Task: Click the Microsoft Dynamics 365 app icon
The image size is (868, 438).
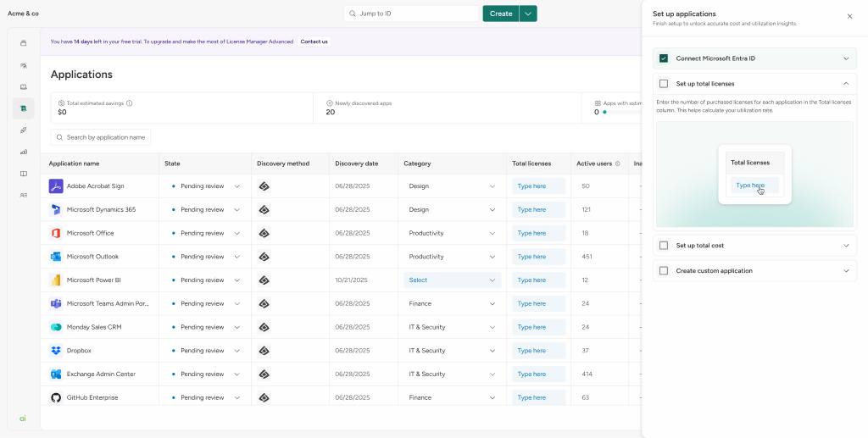Action: pyautogui.click(x=56, y=209)
